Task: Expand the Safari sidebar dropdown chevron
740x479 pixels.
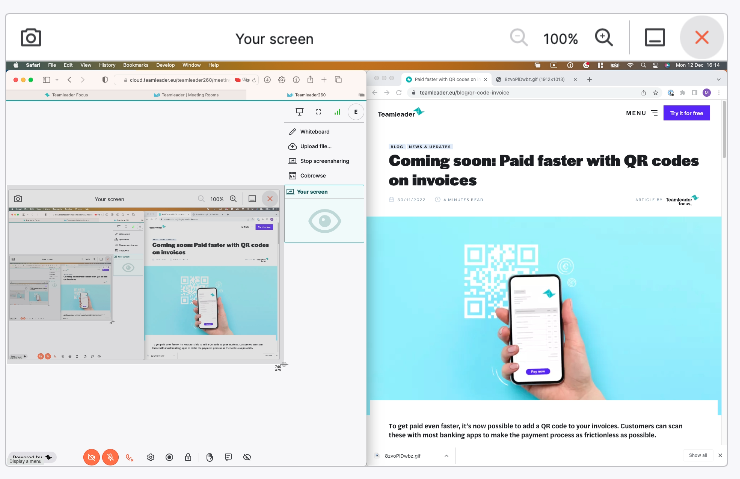Action: point(57,80)
